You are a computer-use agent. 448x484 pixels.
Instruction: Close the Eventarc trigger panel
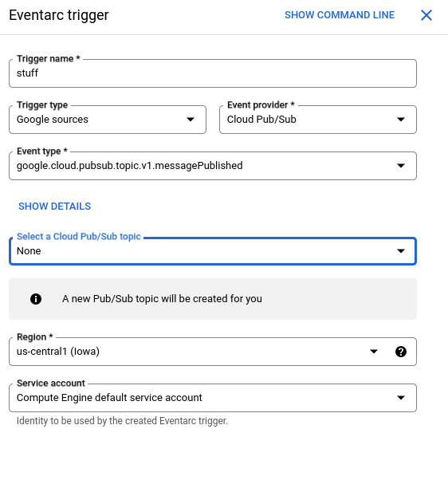(x=426, y=15)
